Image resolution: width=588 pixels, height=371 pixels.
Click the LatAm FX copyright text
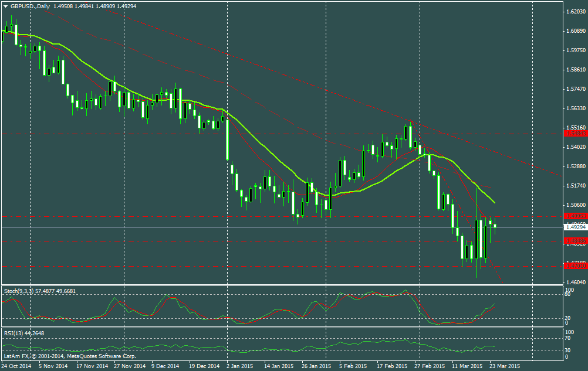coord(69,356)
